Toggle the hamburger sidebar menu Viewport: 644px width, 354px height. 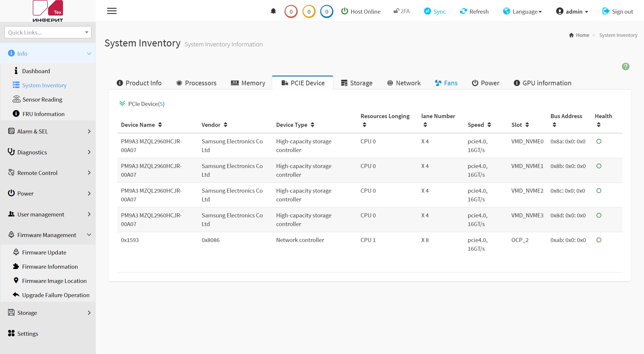(112, 11)
